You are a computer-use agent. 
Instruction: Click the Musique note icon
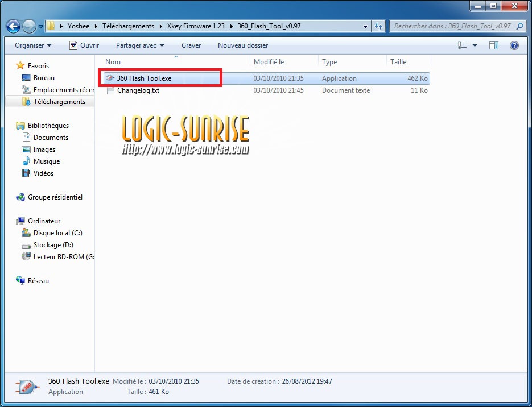point(26,161)
